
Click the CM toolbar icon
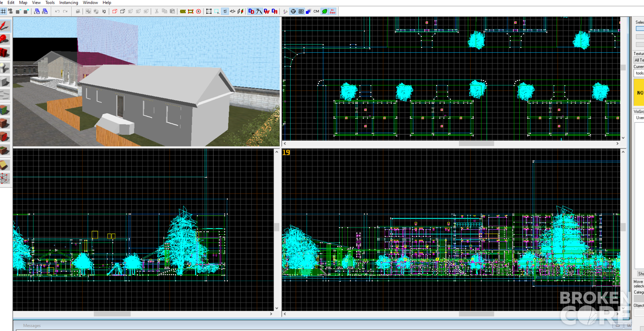pyautogui.click(x=316, y=11)
